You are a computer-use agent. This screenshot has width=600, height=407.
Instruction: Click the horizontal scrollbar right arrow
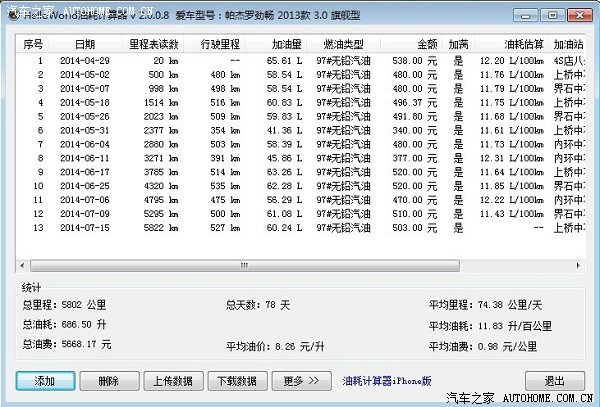point(576,267)
